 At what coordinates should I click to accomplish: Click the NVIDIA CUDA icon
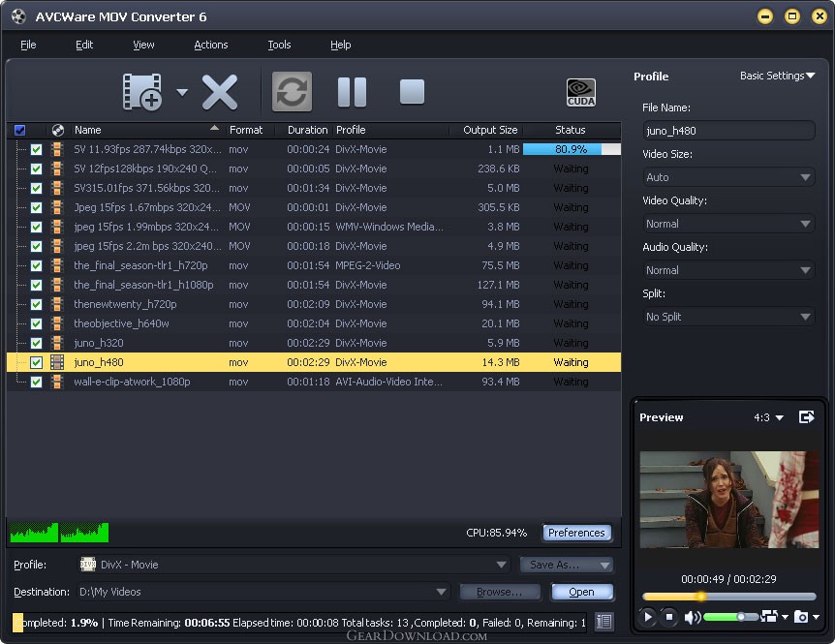(x=581, y=92)
